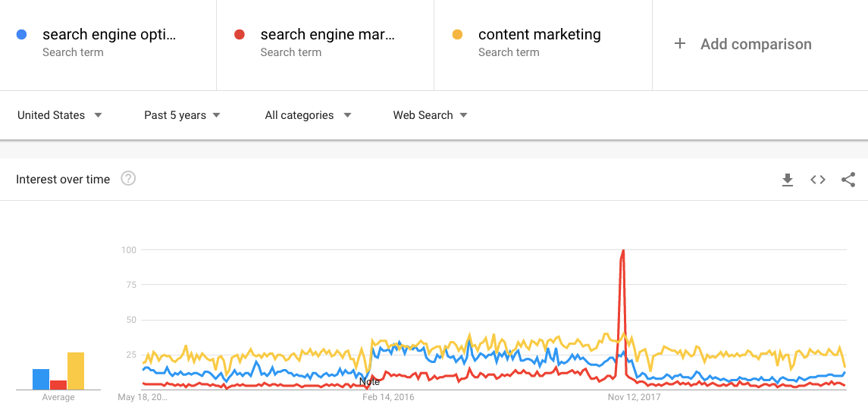Open the Interest over time help icon
The image size is (868, 410).
128,179
